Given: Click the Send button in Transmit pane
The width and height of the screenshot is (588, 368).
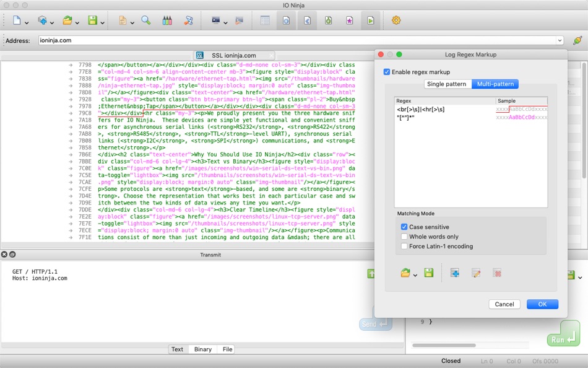Looking at the screenshot, I should click(x=375, y=324).
